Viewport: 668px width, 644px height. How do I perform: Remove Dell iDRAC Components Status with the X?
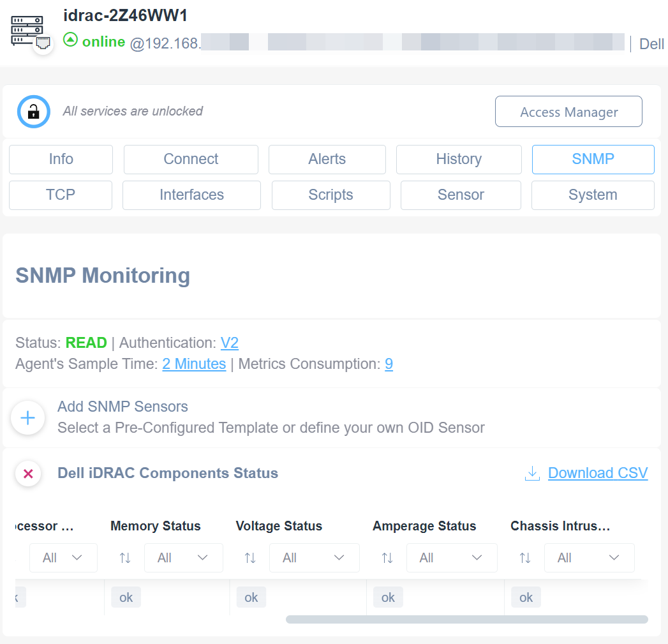click(x=28, y=474)
